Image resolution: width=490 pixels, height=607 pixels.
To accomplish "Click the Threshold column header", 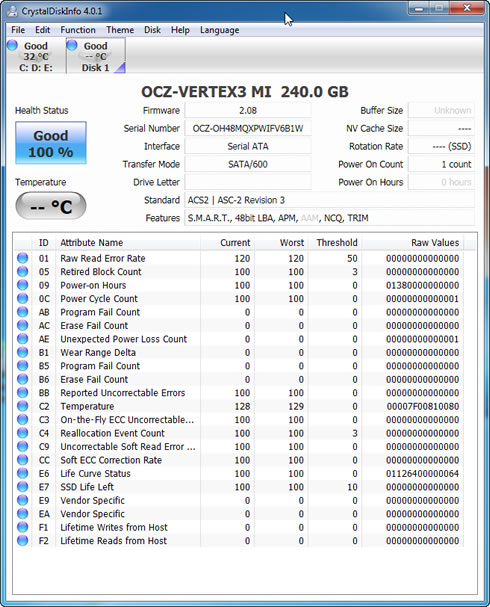I will tap(335, 243).
